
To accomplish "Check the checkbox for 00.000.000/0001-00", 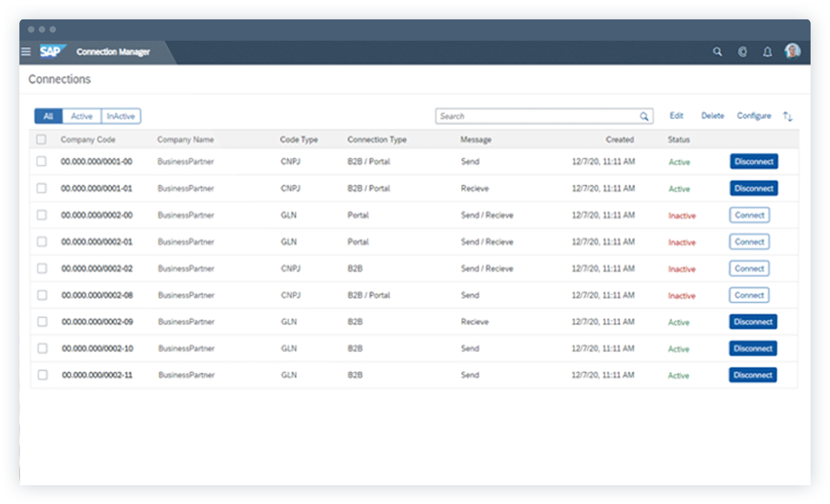I will (x=42, y=161).
